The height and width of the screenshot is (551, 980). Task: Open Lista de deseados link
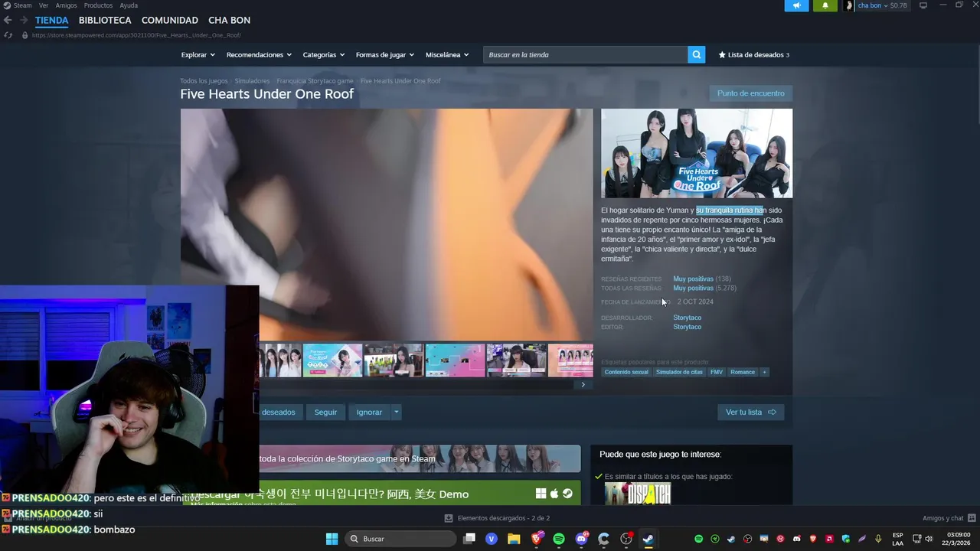[x=753, y=54]
